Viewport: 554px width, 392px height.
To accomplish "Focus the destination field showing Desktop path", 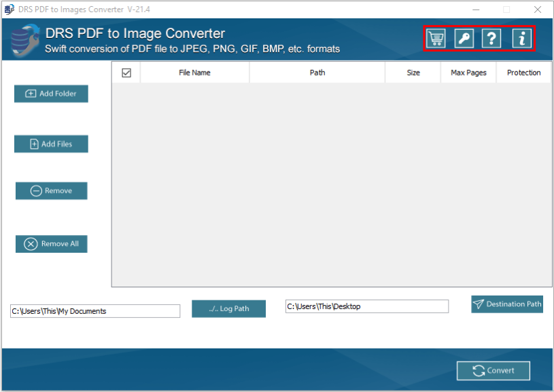I will click(x=367, y=306).
